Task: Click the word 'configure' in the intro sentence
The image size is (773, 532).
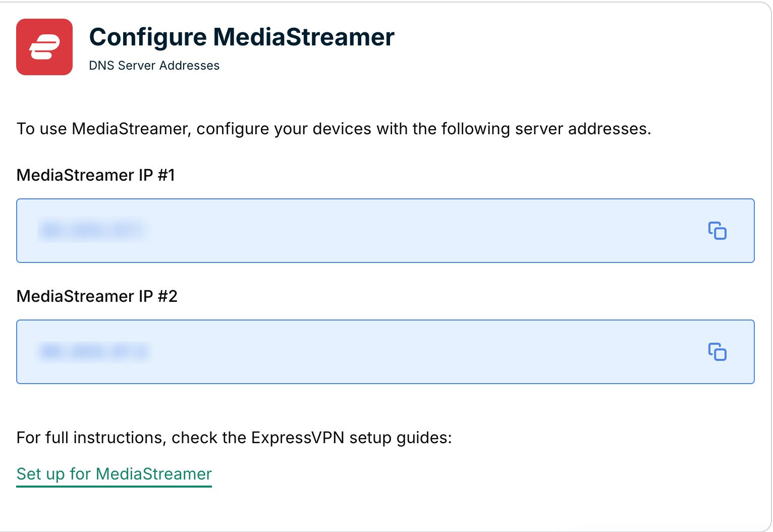Action: coord(233,129)
